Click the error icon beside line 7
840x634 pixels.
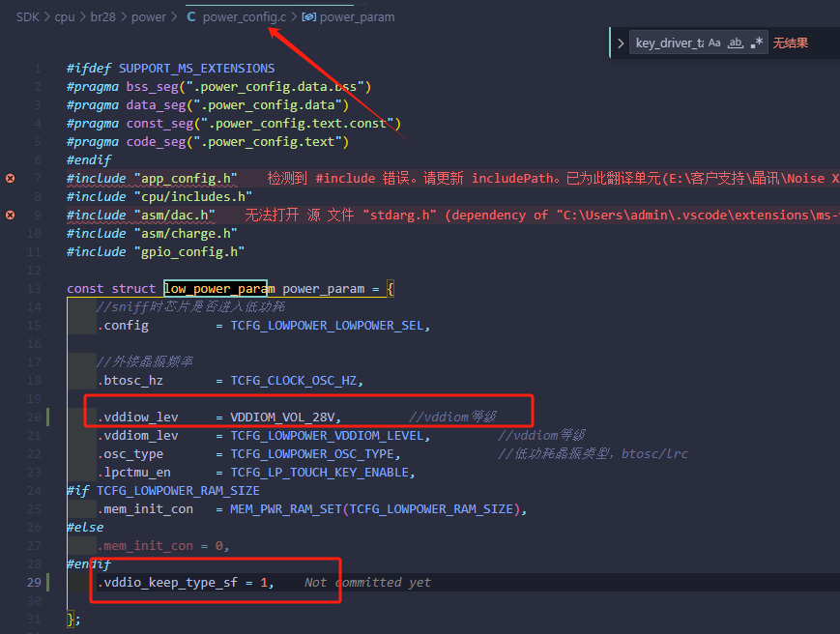(11, 178)
